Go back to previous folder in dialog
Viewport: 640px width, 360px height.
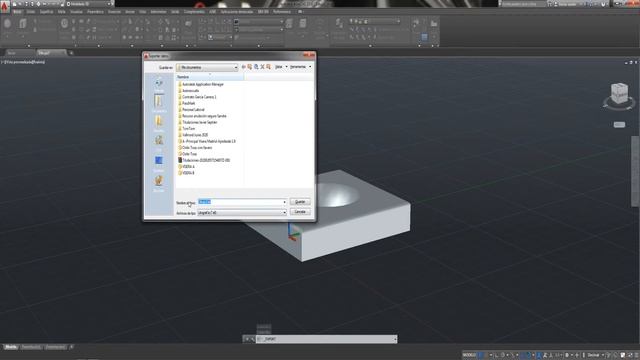pos(244,67)
